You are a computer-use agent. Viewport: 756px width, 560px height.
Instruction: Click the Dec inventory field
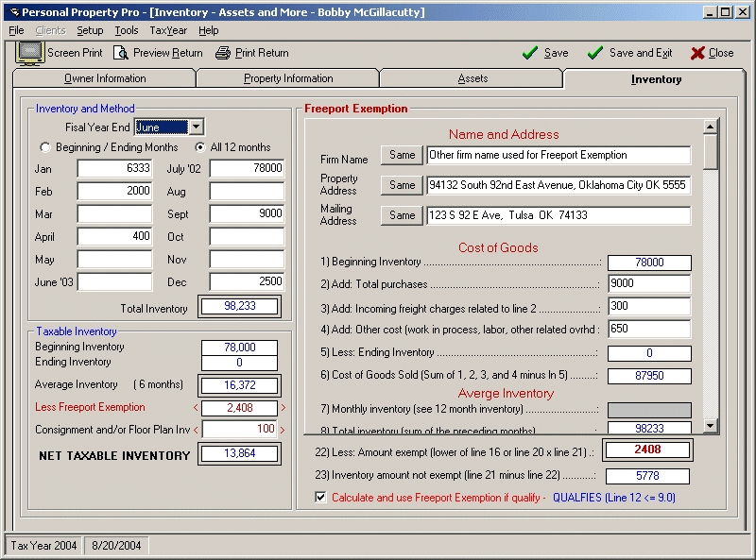coord(247,281)
